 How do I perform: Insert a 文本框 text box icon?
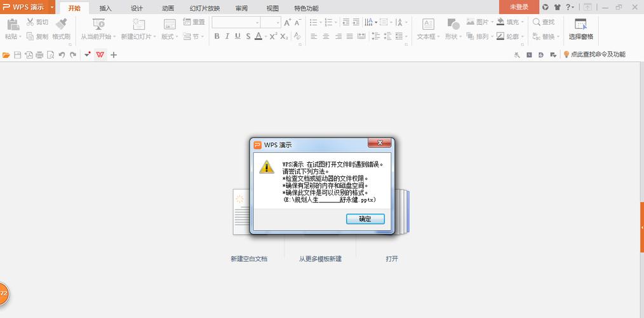point(428,24)
